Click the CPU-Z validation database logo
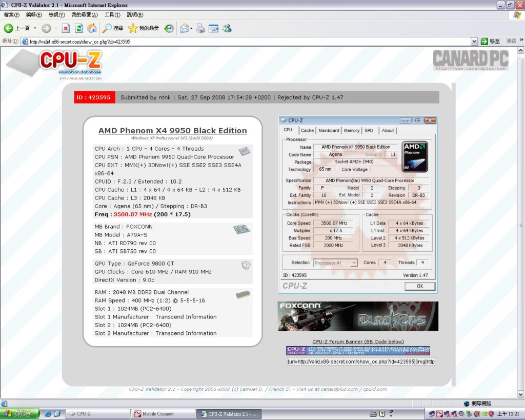Image resolution: width=525 pixels, height=420 pixels. pyautogui.click(x=54, y=64)
